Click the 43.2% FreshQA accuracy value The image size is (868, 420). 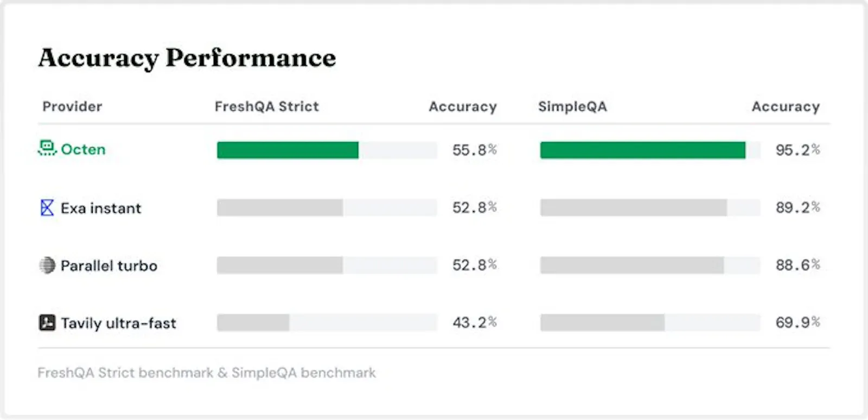tap(475, 323)
